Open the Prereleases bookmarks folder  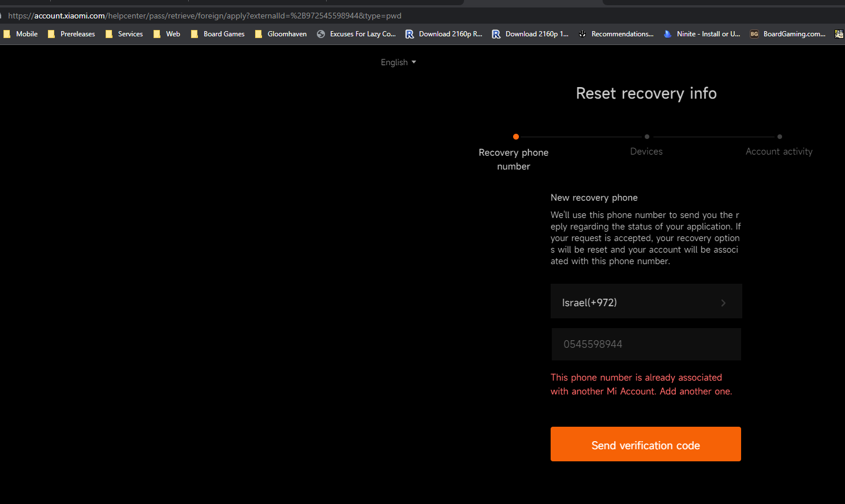72,34
